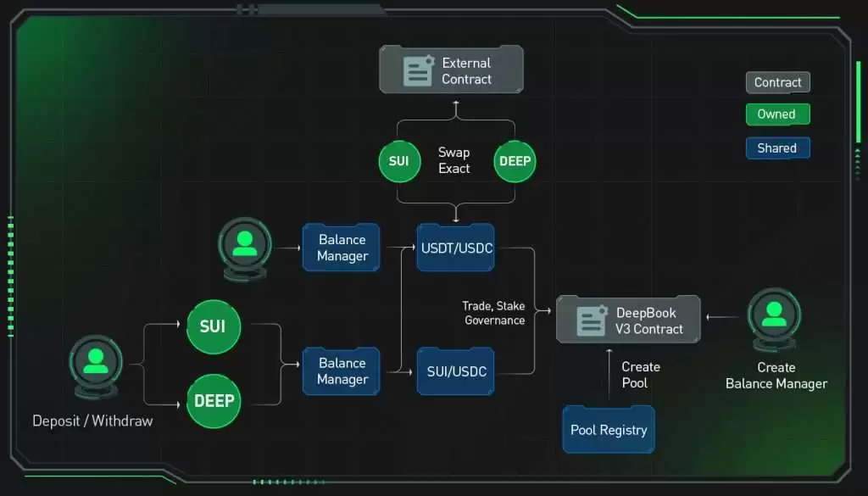This screenshot has height=496, width=868.
Task: Click the user avatar above Balance Manager
Action: tap(244, 247)
